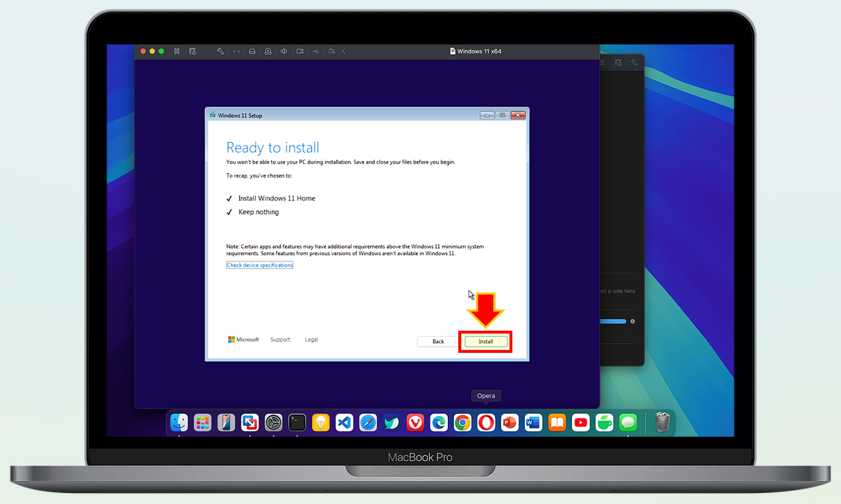Click the shared folder icon in VM toolbar
The width and height of the screenshot is (841, 504).
[x=332, y=51]
